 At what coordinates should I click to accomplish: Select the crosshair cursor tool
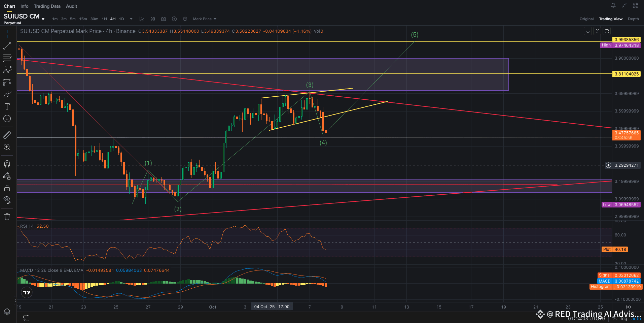pos(7,34)
